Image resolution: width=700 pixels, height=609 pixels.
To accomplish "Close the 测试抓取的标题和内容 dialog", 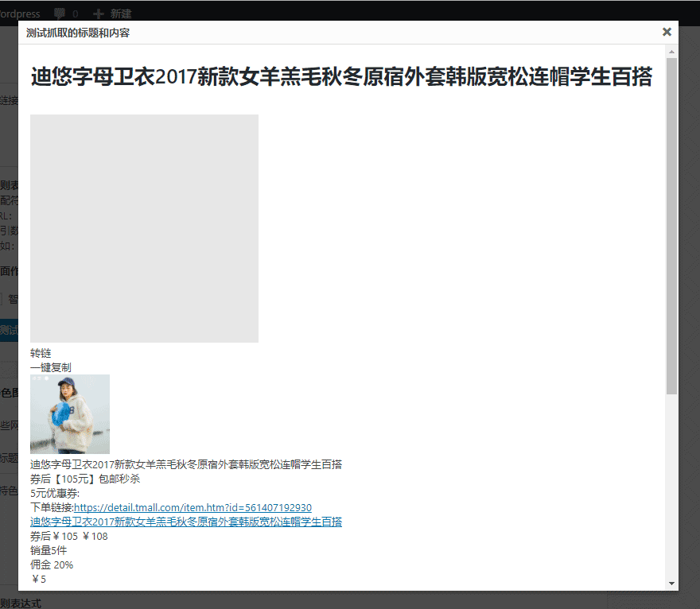I will point(667,32).
